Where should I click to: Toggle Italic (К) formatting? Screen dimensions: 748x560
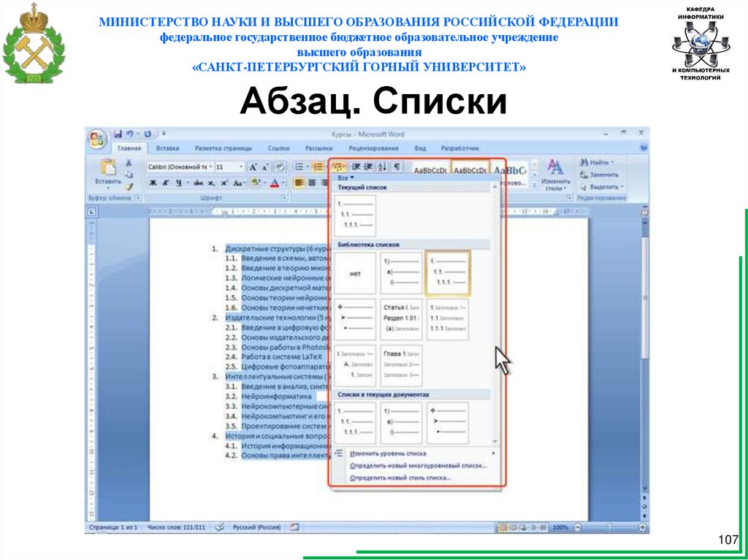pos(165,183)
